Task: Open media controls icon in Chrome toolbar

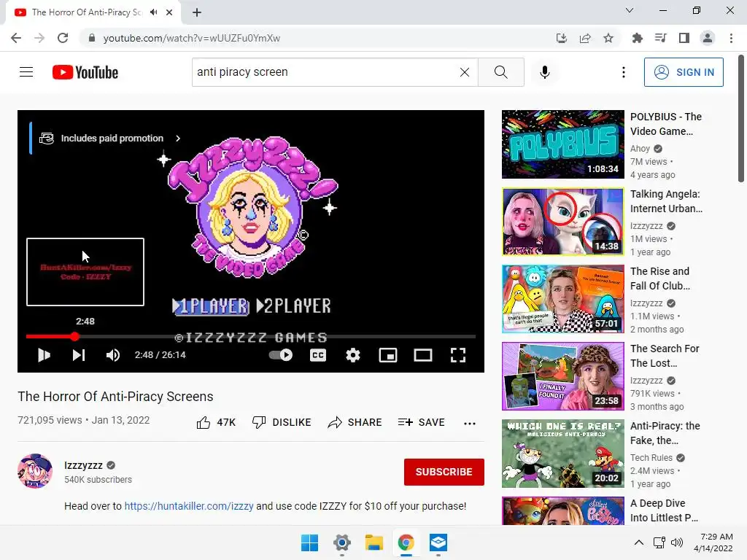Action: pos(660,38)
